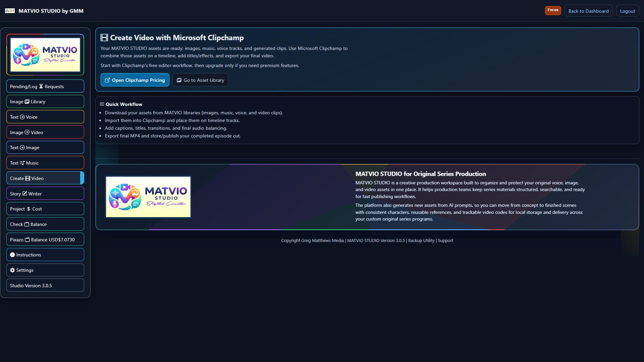644x362 pixels.
Task: Click arrow icon in Text Image item
Action: tap(22, 147)
